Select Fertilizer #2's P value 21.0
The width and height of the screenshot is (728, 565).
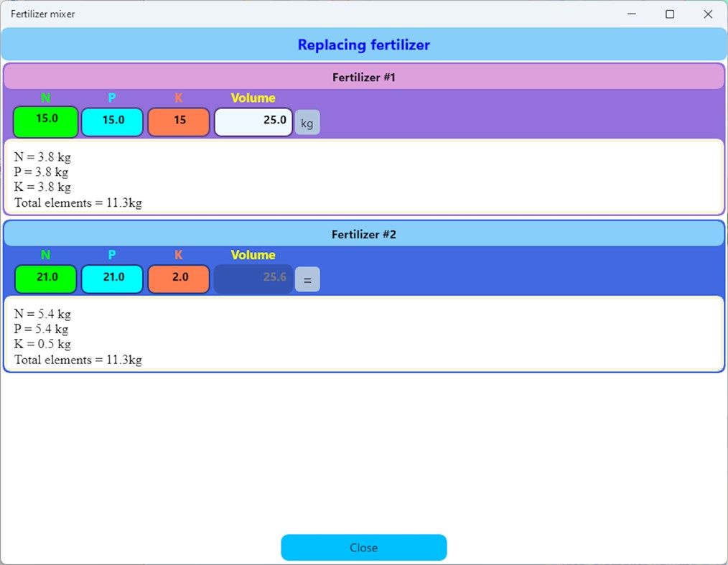point(112,279)
